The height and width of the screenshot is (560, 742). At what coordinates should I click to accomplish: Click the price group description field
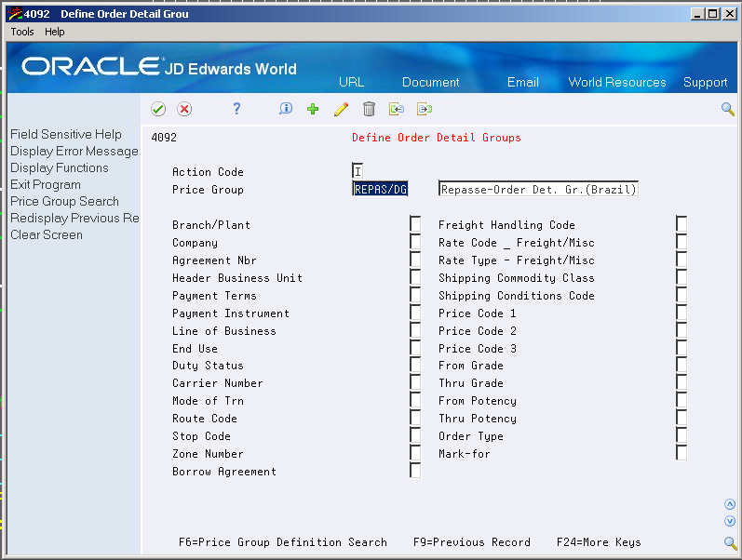pyautogui.click(x=538, y=189)
